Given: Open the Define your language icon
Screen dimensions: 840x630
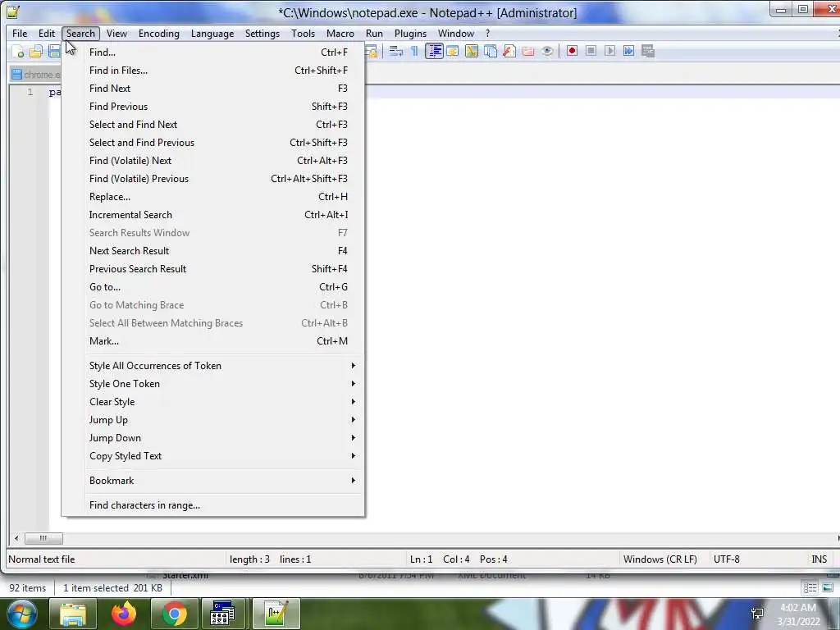Looking at the screenshot, I should coord(453,52).
